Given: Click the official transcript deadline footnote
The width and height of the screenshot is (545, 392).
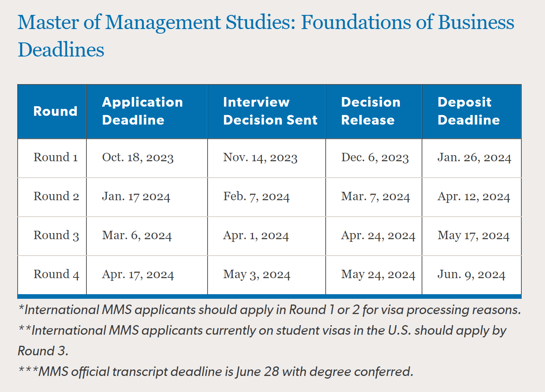Looking at the screenshot, I should 216,371.
